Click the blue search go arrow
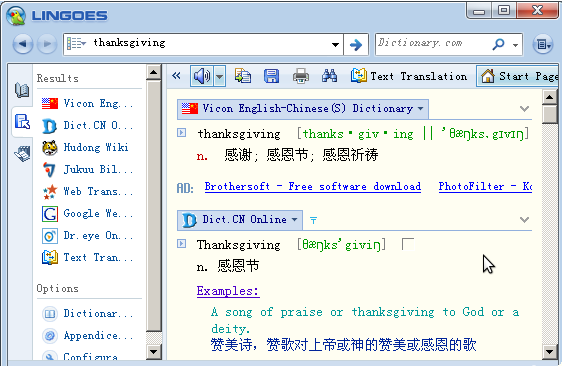The image size is (562, 366). 356,45
